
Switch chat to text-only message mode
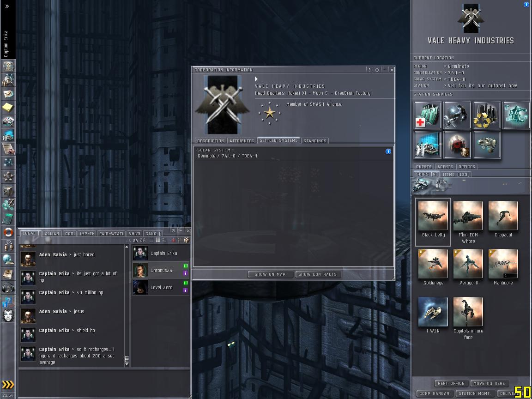(x=151, y=240)
